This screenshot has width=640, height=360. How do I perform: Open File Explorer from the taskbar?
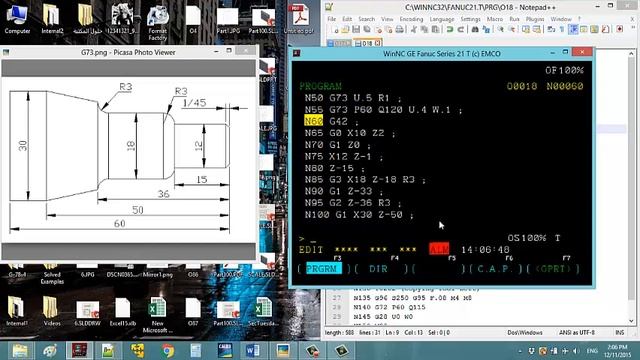[20, 351]
